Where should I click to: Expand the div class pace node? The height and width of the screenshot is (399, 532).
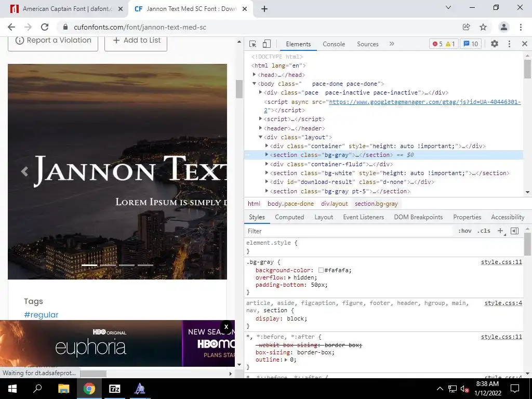tap(261, 92)
